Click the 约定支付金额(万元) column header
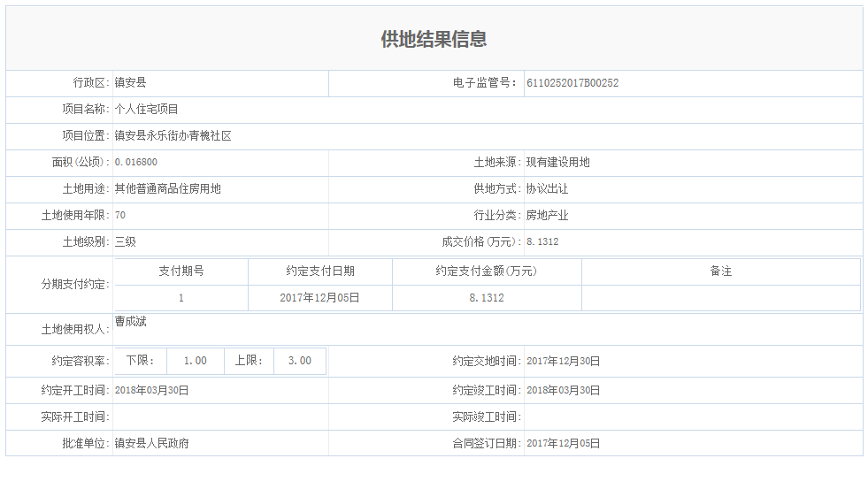868x489 pixels. point(487,271)
